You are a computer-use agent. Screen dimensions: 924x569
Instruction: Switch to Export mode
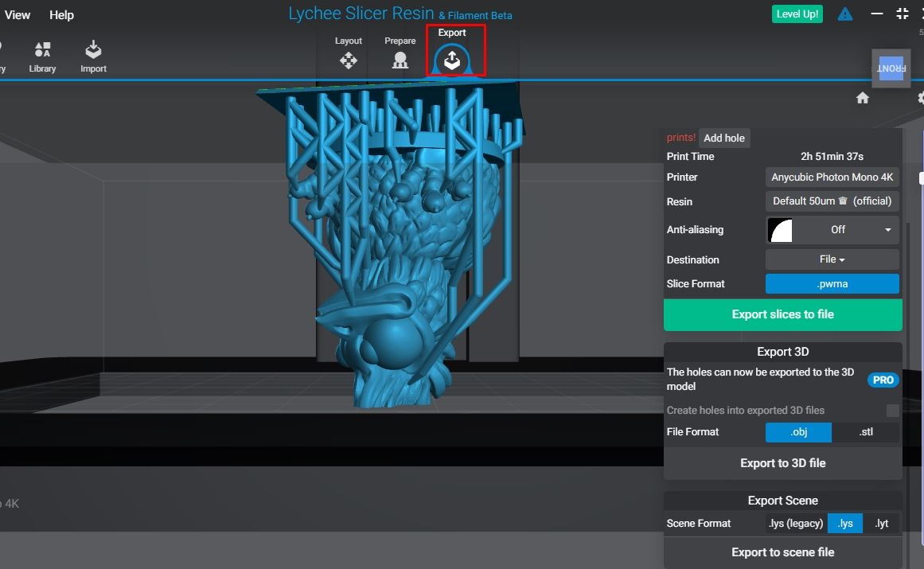[x=452, y=51]
